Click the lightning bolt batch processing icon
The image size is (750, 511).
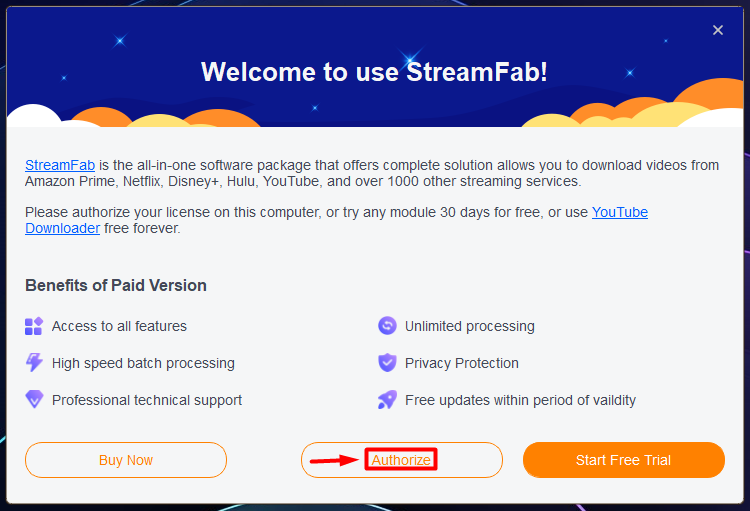[34, 363]
